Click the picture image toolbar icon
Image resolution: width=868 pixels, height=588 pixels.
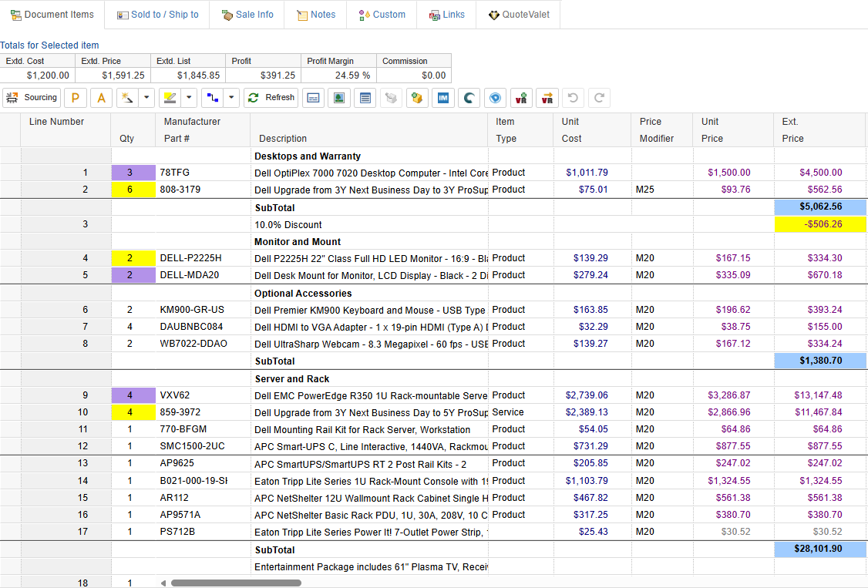coord(338,98)
